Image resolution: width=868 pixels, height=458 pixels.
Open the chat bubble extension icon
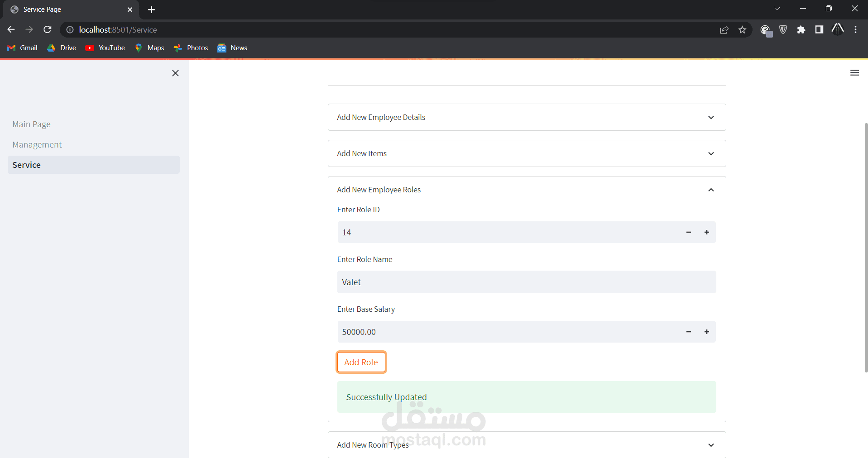point(766,31)
